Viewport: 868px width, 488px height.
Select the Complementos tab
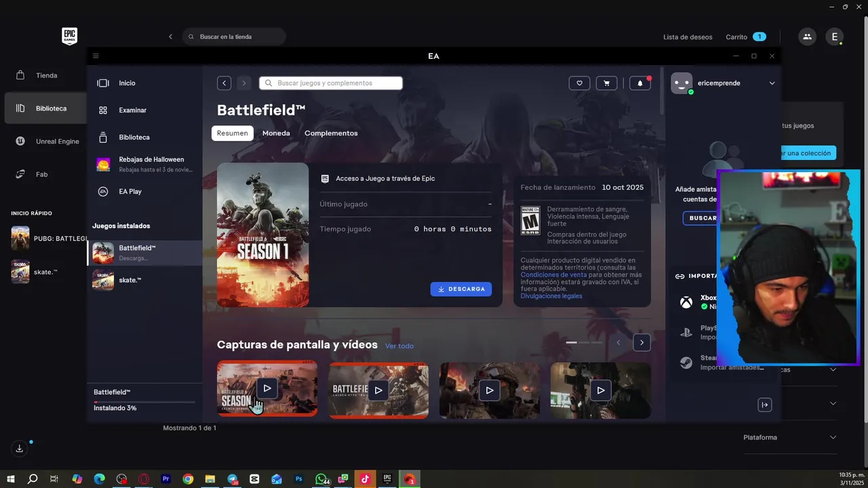331,133
